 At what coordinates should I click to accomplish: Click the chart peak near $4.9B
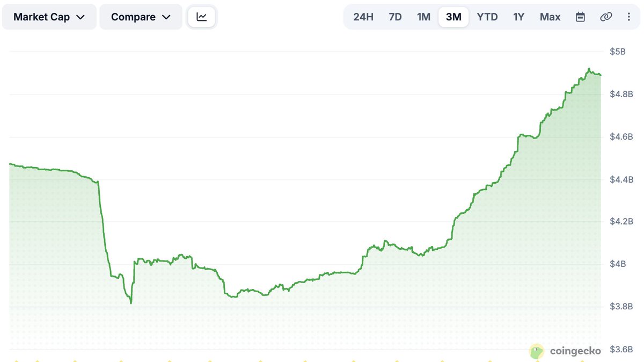click(x=589, y=69)
